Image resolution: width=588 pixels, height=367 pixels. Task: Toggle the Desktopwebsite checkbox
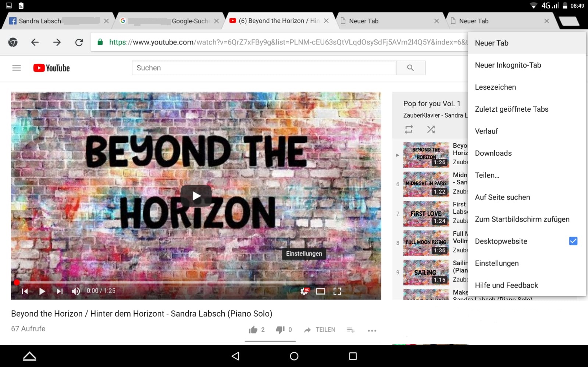pyautogui.click(x=573, y=241)
